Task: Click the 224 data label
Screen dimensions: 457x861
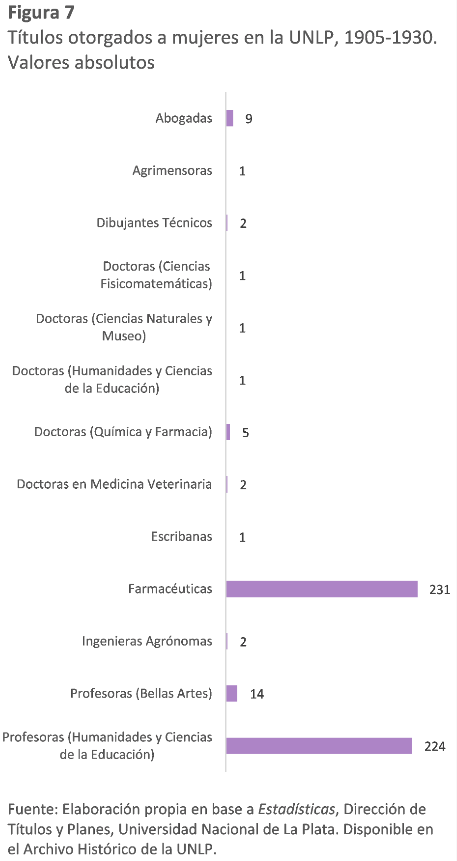Action: point(434,746)
